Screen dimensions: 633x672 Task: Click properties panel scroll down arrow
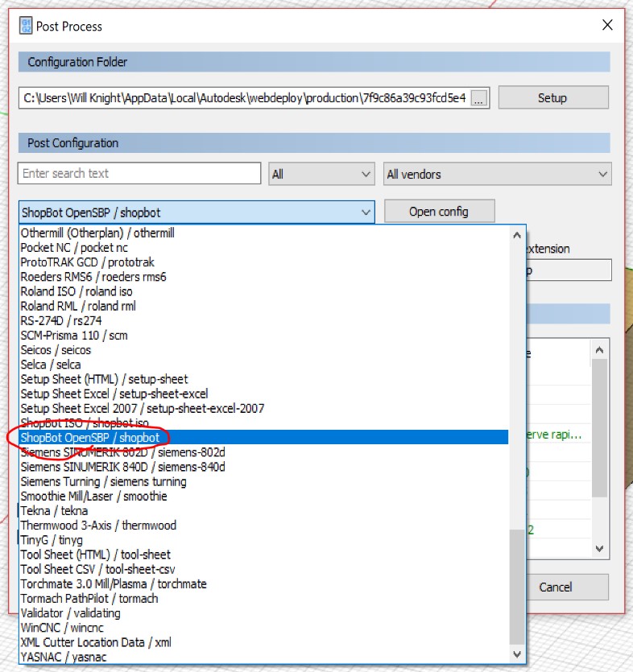599,548
